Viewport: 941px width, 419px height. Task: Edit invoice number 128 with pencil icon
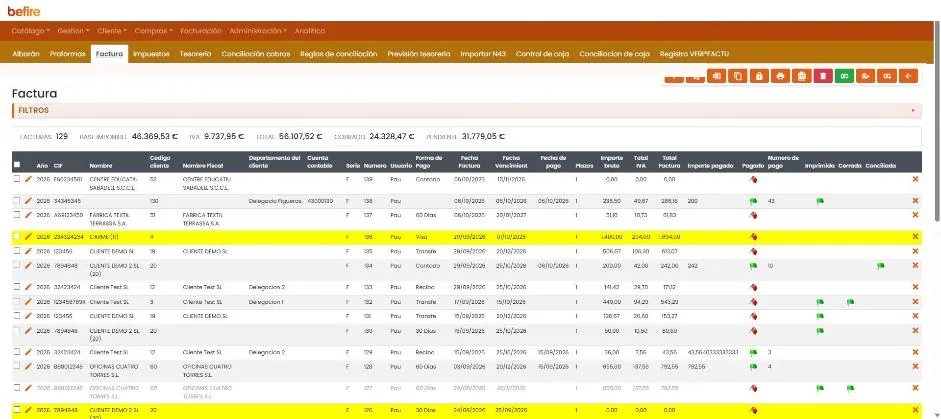coord(28,366)
